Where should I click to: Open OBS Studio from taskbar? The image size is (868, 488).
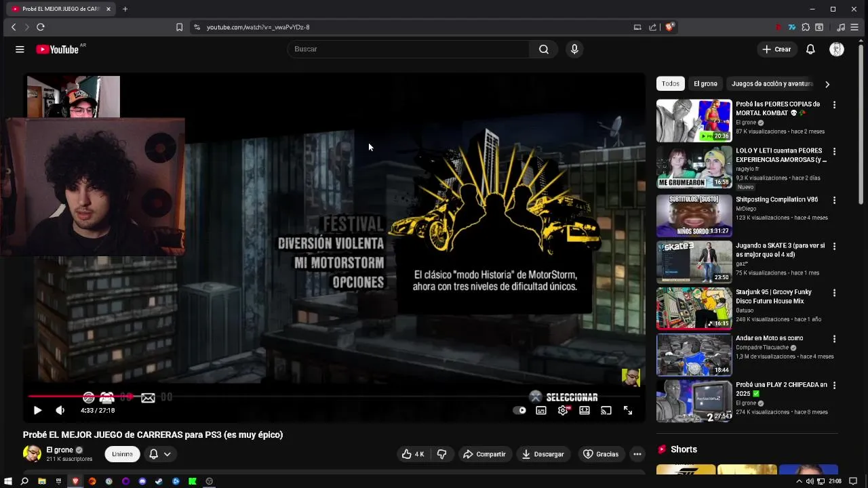pyautogui.click(x=210, y=481)
